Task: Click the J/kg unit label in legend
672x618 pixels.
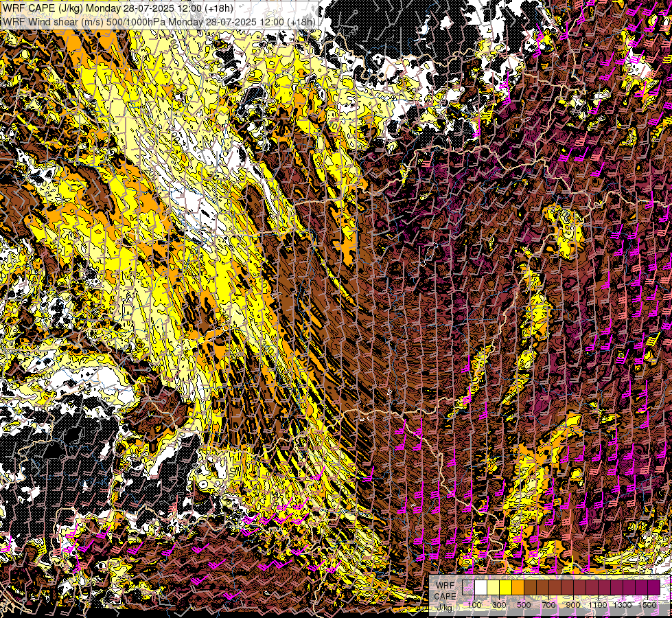Action: point(445,608)
